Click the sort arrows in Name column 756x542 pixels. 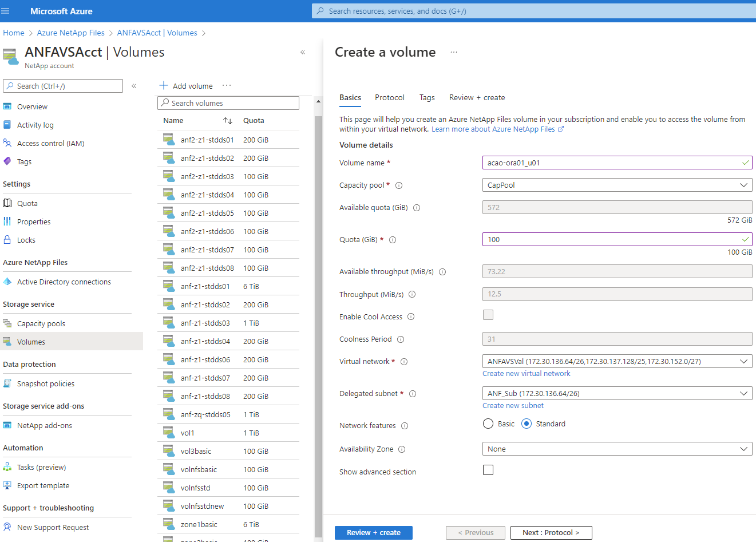pos(228,121)
